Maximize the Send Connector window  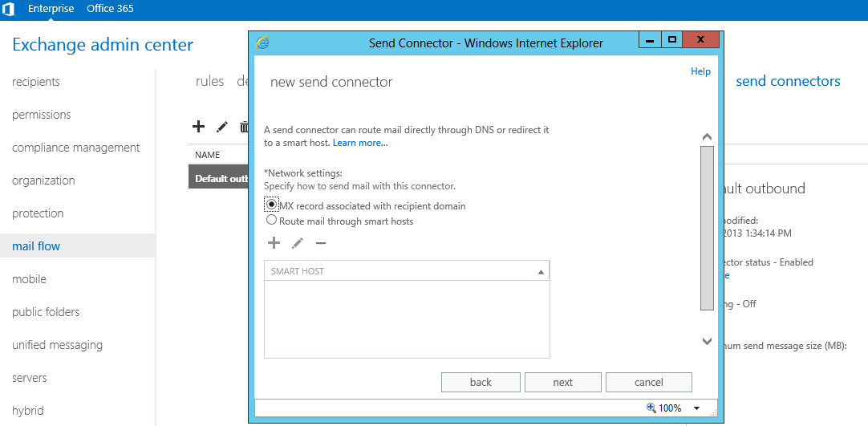672,40
